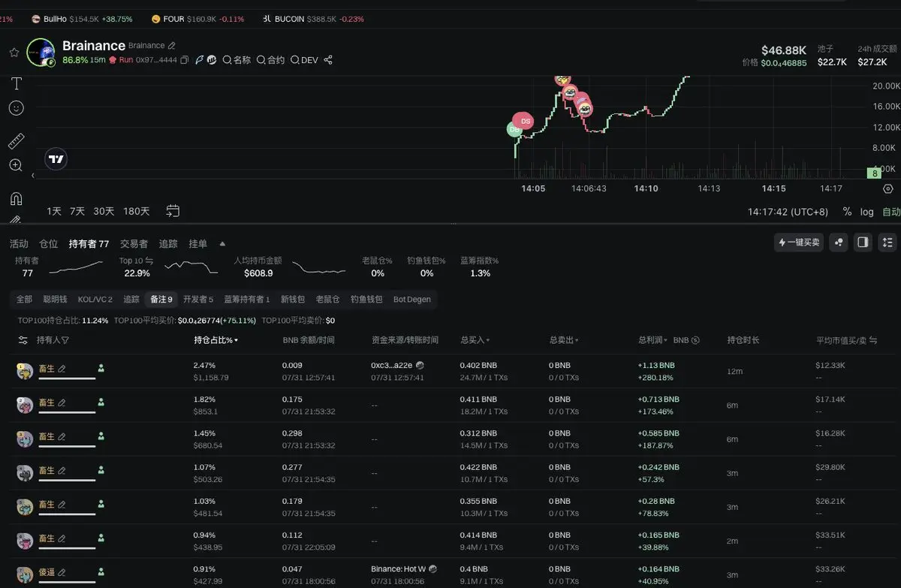Share the Brainance token page

(x=328, y=60)
